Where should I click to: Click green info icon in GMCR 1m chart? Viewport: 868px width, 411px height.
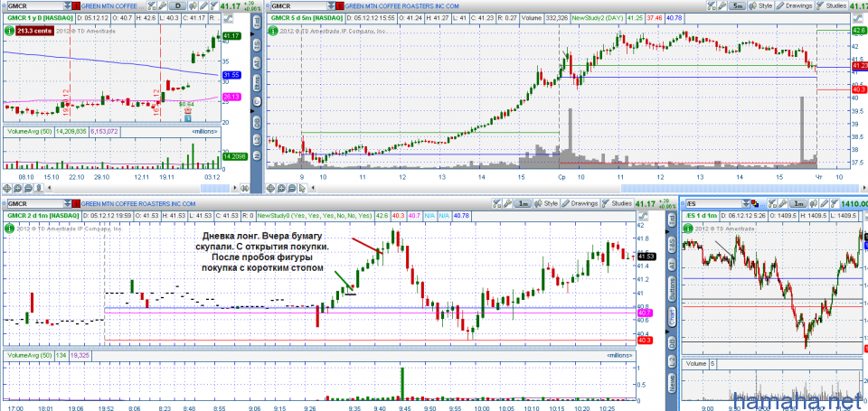click(x=9, y=227)
